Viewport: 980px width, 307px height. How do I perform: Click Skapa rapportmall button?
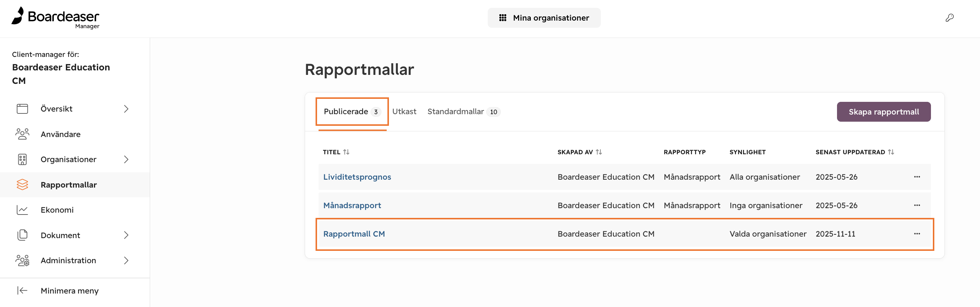(x=883, y=112)
